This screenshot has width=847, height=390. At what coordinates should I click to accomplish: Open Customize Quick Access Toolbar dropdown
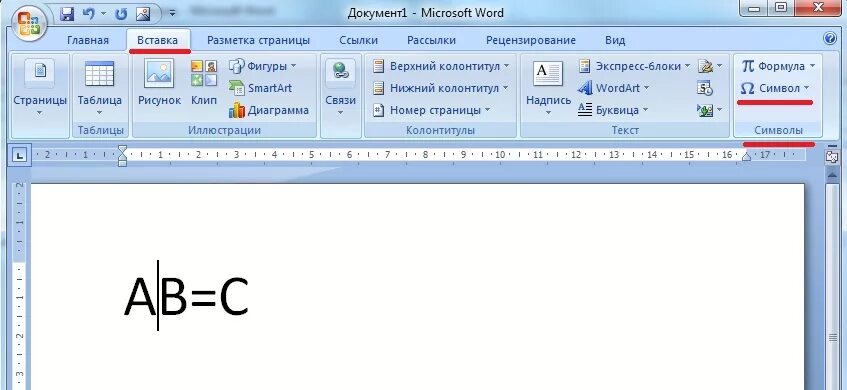[172, 14]
